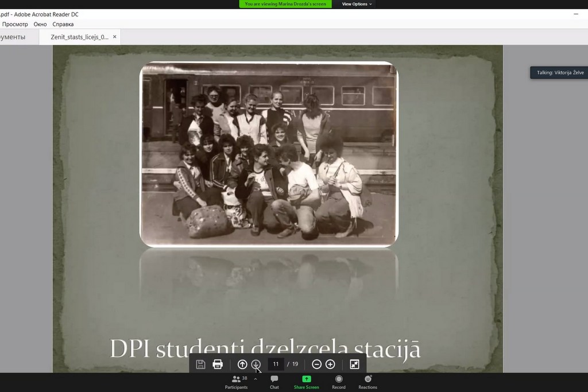Open the Справка menu
The width and height of the screenshot is (588, 392).
tap(63, 24)
